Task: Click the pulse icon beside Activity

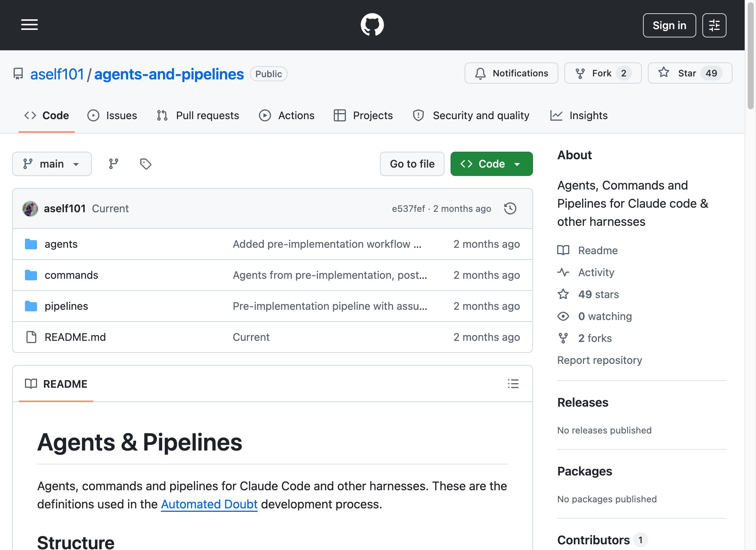Action: [563, 272]
